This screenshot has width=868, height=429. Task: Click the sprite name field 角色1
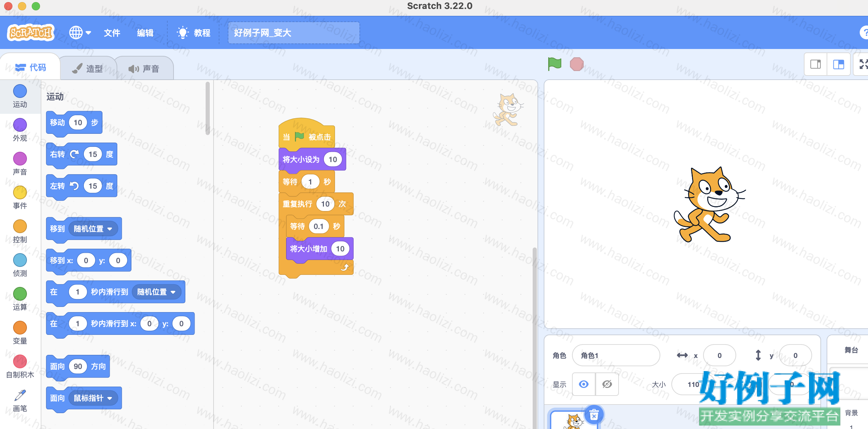(616, 355)
